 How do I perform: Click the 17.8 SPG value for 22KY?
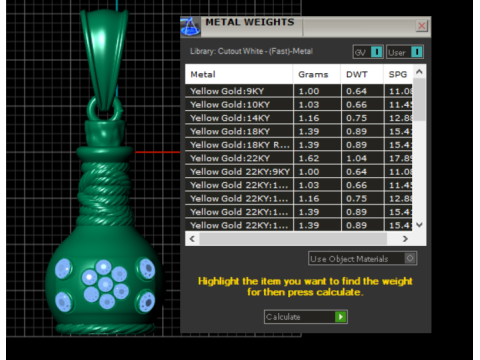point(398,158)
